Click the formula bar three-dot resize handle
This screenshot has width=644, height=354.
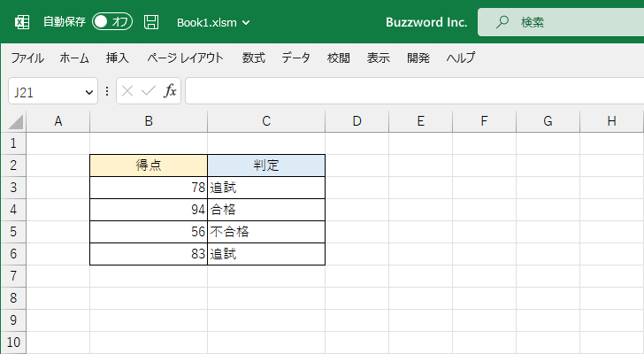click(x=107, y=91)
